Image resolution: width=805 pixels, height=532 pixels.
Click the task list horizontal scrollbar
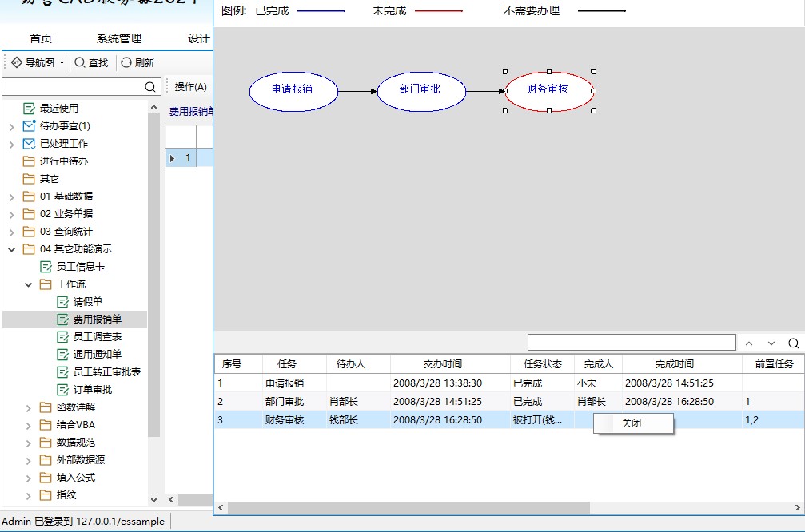pyautogui.click(x=408, y=508)
